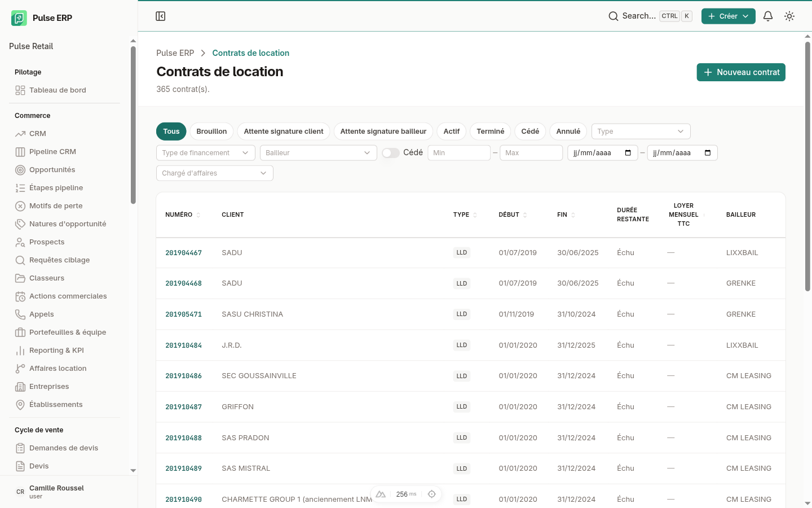Image resolution: width=812 pixels, height=508 pixels.
Task: Filter by Attente signature bailleur
Action: [x=383, y=132]
